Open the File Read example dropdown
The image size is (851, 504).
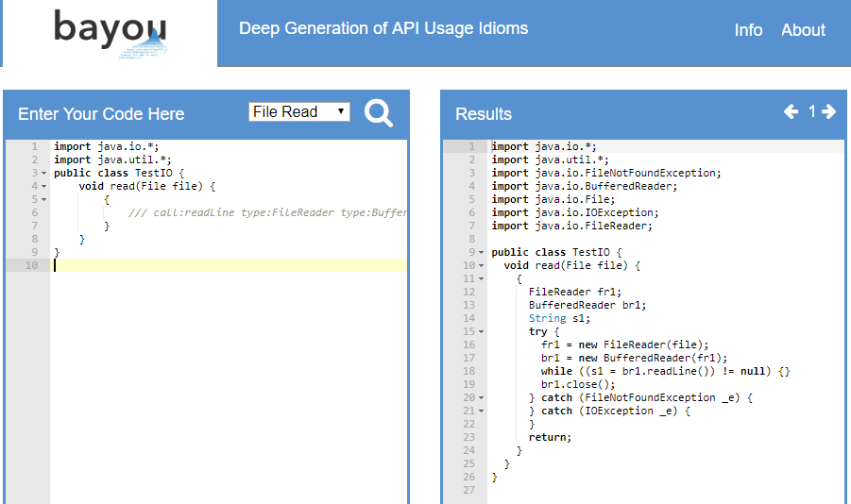pos(299,111)
